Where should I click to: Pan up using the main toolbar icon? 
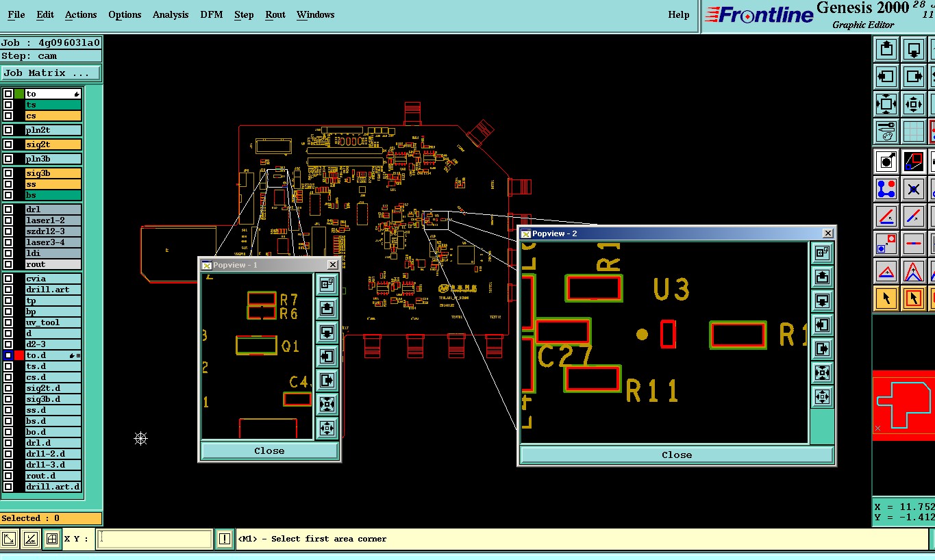pos(886,49)
